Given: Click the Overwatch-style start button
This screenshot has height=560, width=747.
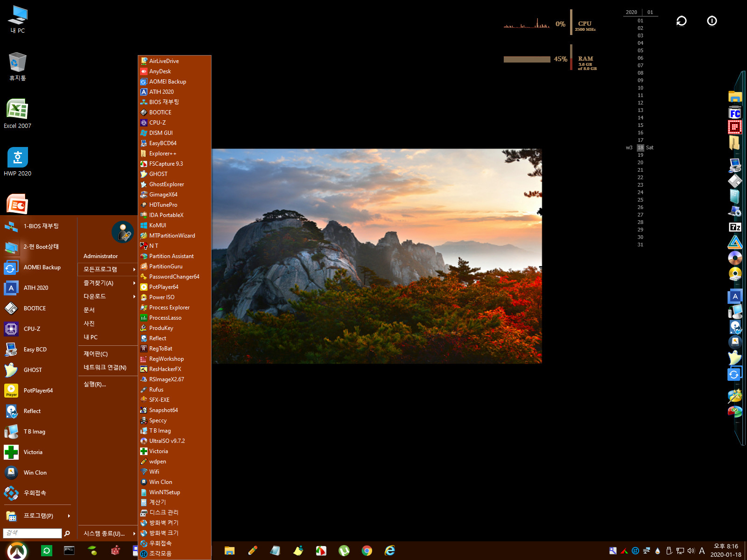Looking at the screenshot, I should click(x=17, y=551).
